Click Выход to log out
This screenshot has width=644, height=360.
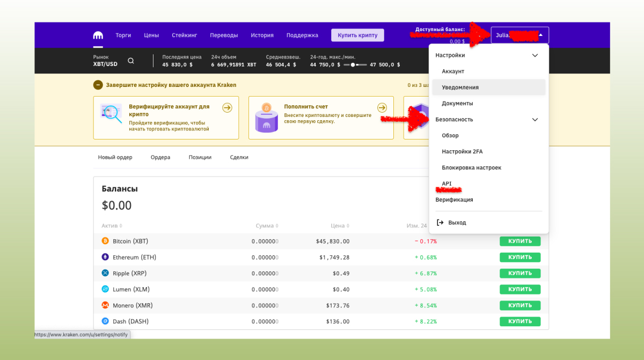[457, 223]
